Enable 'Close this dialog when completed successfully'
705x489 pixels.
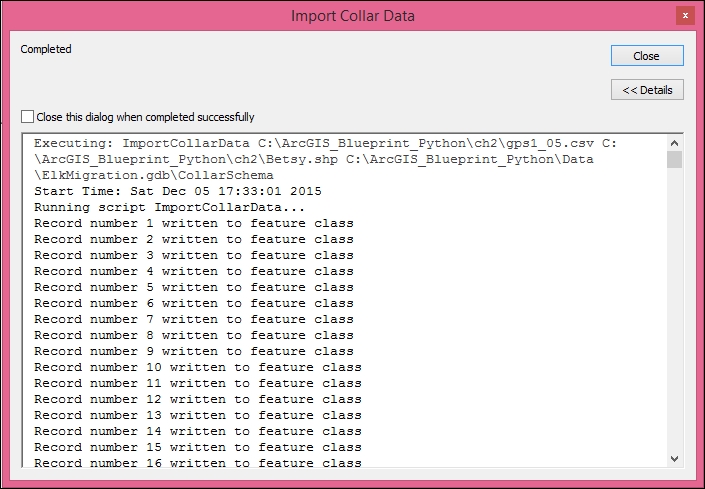[x=27, y=117]
